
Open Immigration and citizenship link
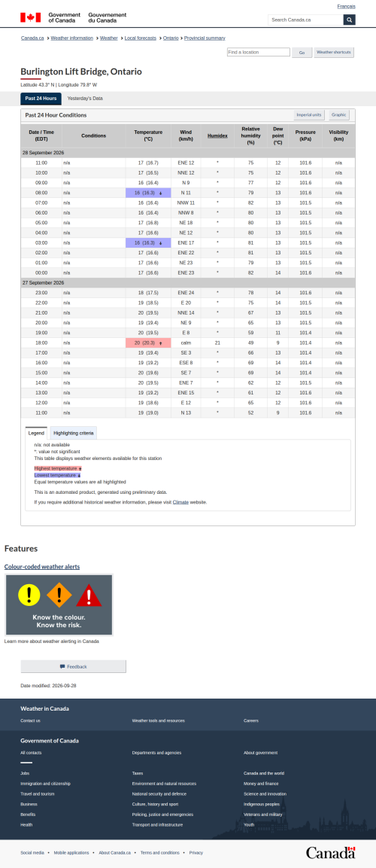(x=45, y=784)
